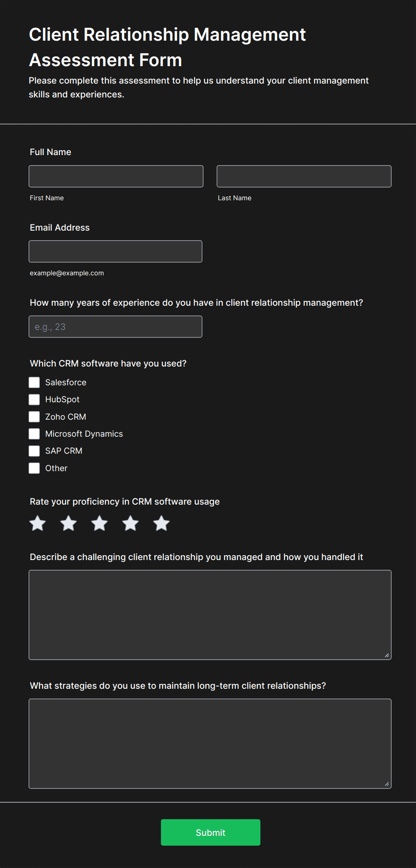416x868 pixels.
Task: Grab resize handle of strategies text area
Action: point(387,784)
